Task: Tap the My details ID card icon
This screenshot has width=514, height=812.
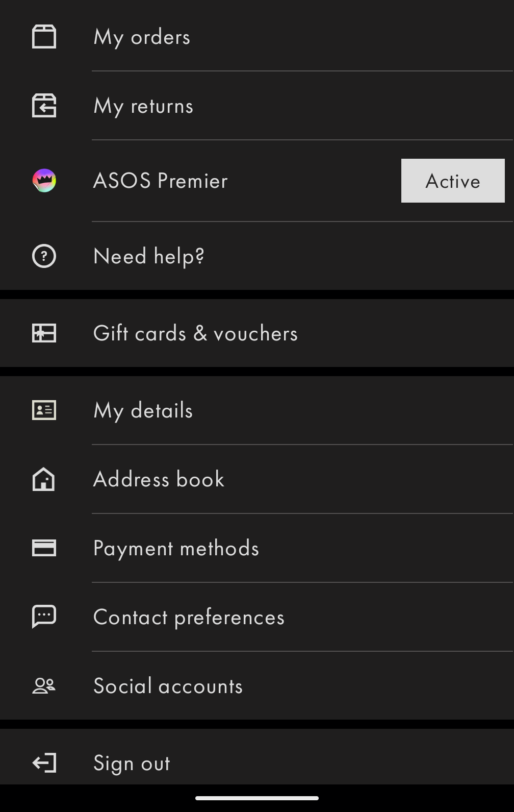Action: [44, 410]
